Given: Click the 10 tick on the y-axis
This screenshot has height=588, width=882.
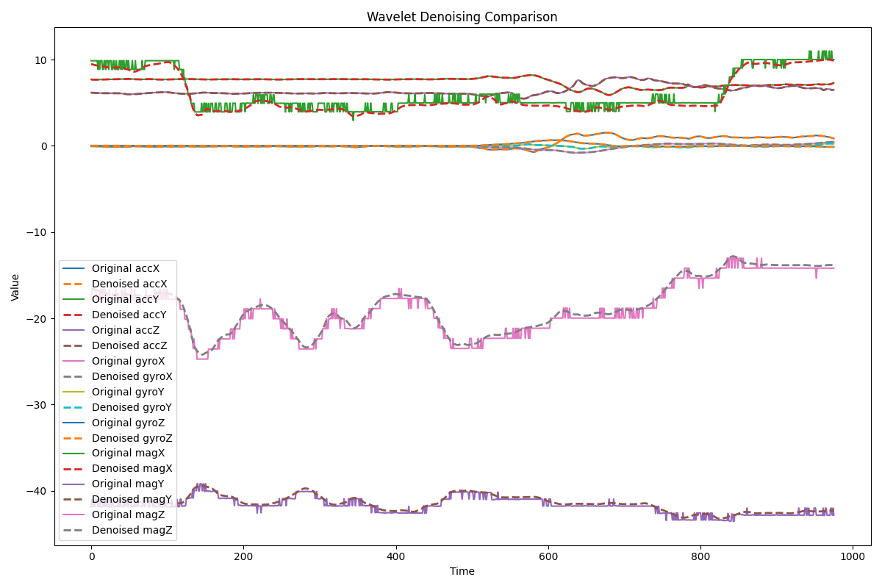Looking at the screenshot, I should pos(40,60).
